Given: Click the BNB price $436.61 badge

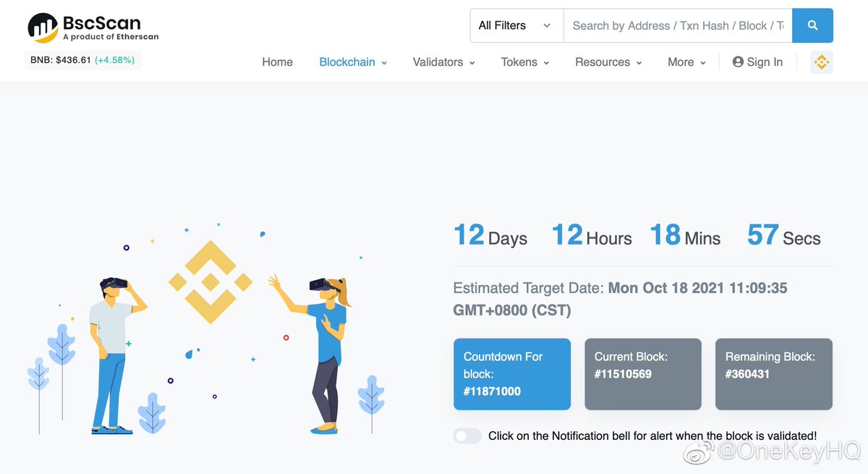Looking at the screenshot, I should tap(82, 60).
